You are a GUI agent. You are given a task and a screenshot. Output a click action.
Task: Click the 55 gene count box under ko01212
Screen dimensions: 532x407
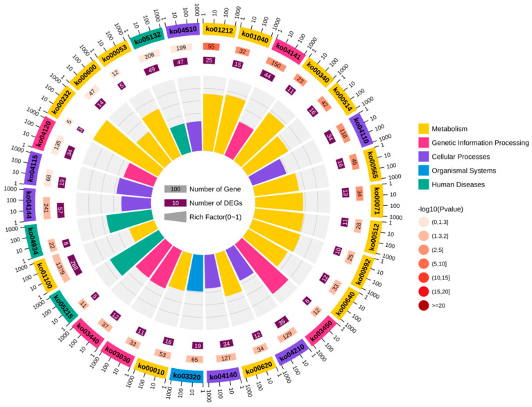tap(211, 46)
